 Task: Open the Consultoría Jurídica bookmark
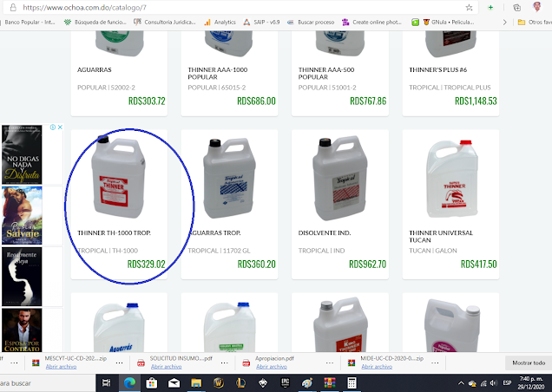coord(164,23)
